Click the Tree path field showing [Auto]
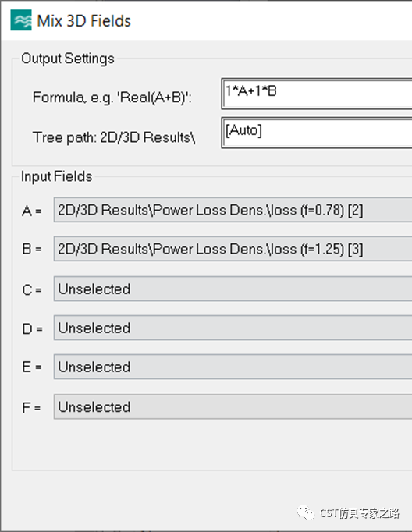 [317, 133]
